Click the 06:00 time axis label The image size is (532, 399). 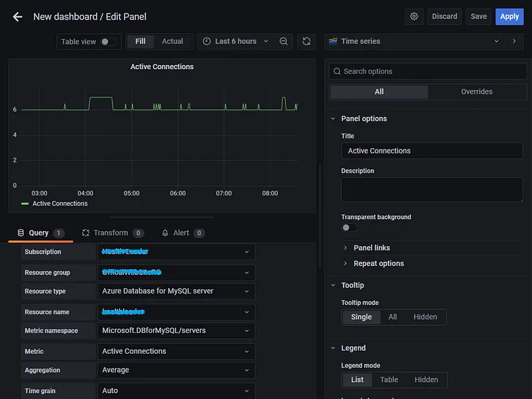pos(178,193)
